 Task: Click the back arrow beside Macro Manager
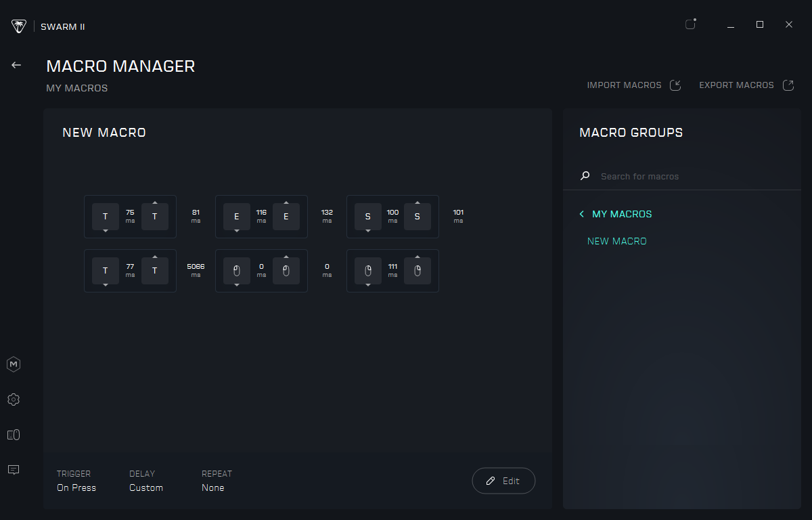point(16,65)
